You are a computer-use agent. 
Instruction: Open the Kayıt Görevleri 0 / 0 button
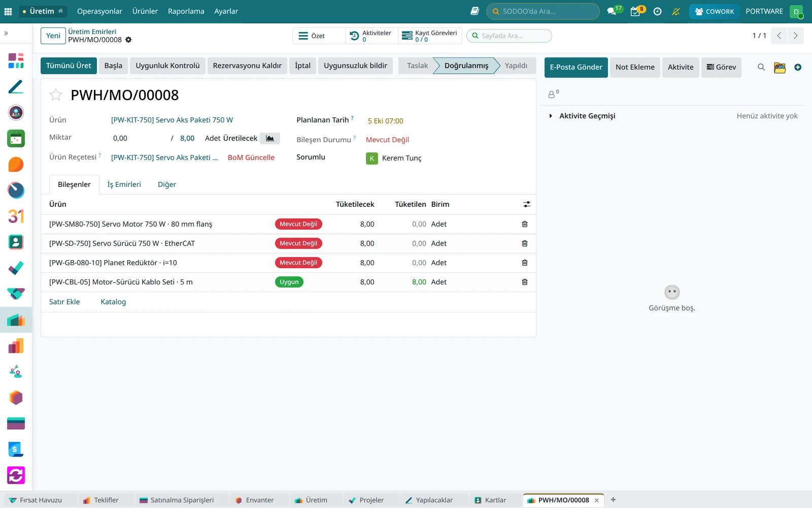tap(430, 36)
